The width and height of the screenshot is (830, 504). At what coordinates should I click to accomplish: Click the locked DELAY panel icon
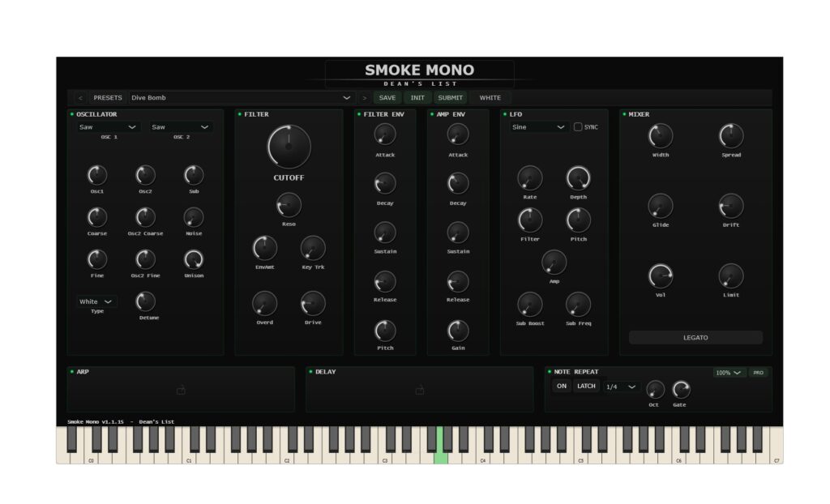point(420,391)
